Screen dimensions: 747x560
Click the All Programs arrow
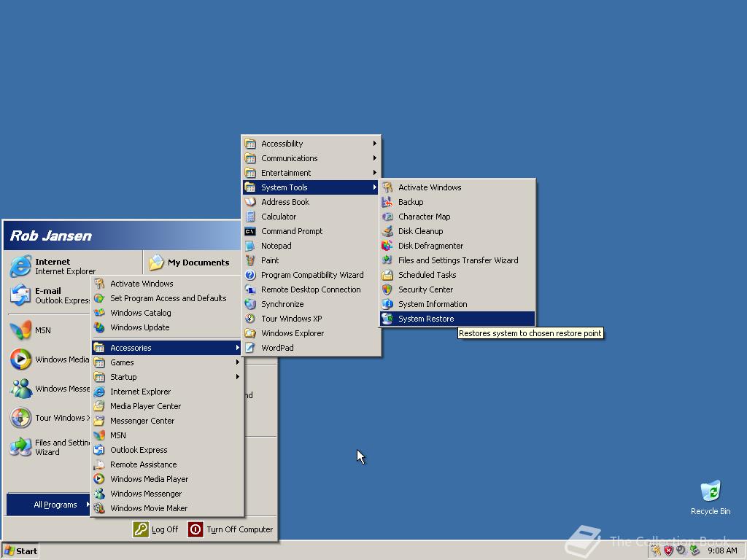pyautogui.click(x=88, y=505)
